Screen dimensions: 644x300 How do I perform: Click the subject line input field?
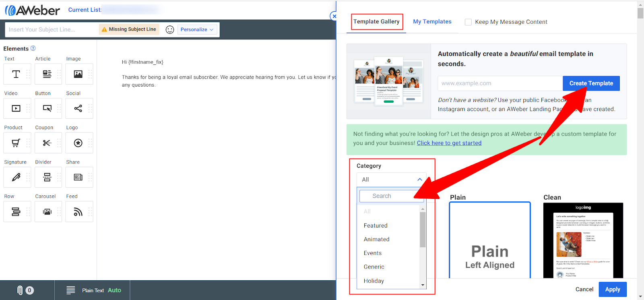pyautogui.click(x=52, y=29)
